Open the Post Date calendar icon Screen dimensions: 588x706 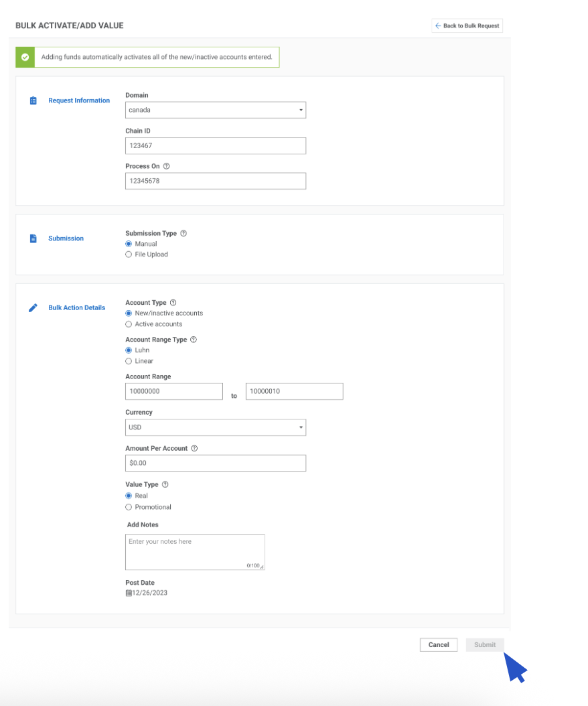pyautogui.click(x=129, y=593)
